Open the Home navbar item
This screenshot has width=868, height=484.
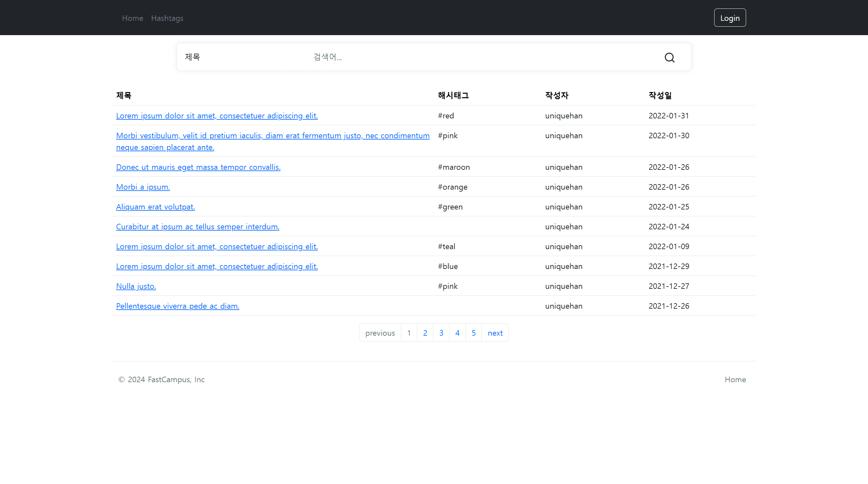(132, 18)
